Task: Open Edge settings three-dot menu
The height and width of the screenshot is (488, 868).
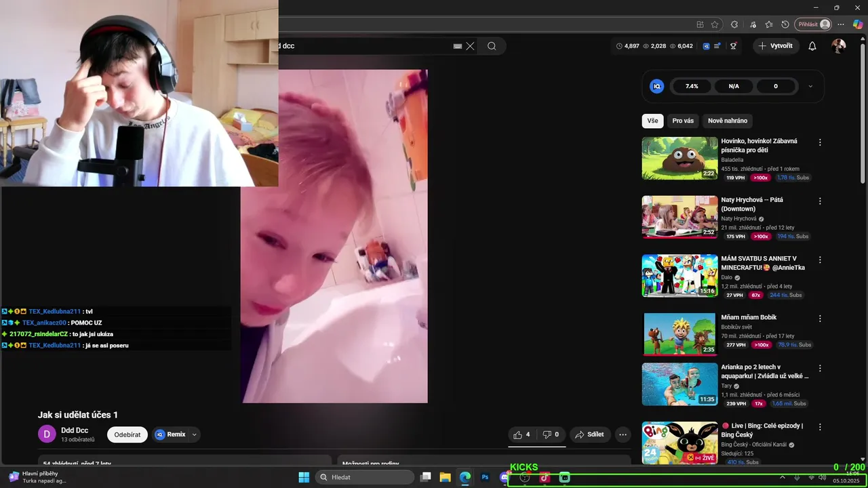Action: (x=841, y=24)
